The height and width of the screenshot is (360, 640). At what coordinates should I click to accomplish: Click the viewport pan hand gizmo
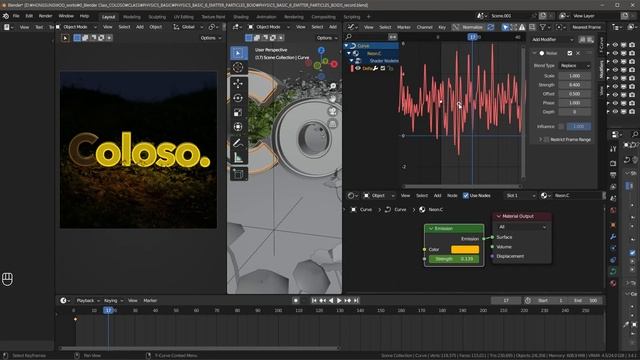point(333,98)
